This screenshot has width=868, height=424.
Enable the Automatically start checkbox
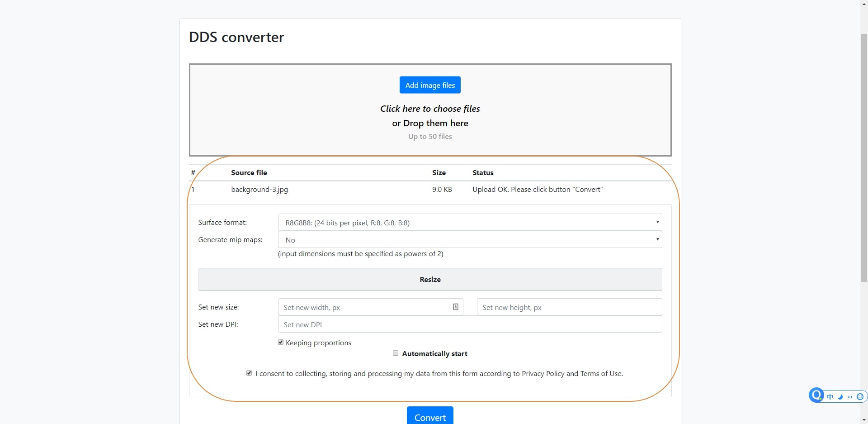point(396,353)
